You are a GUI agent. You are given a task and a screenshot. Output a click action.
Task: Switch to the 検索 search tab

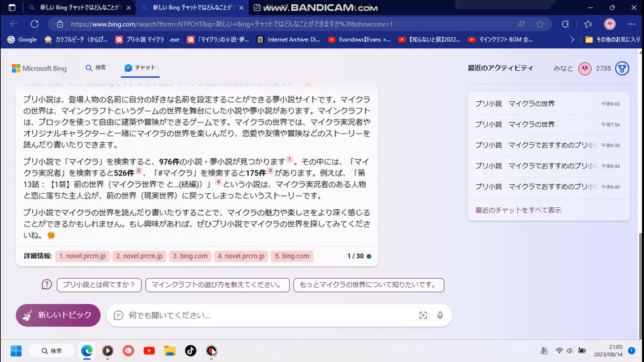point(95,68)
